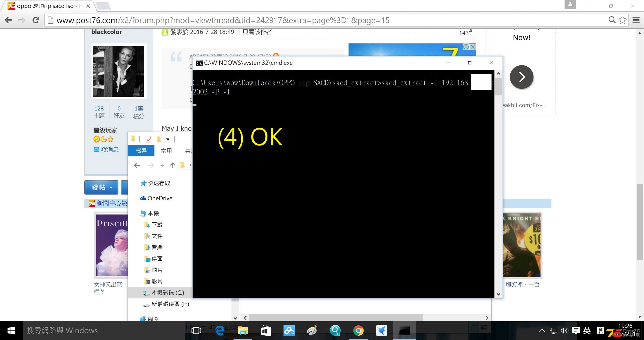Open Windows Store from the taskbar
This screenshot has height=340, width=644.
tap(266, 331)
